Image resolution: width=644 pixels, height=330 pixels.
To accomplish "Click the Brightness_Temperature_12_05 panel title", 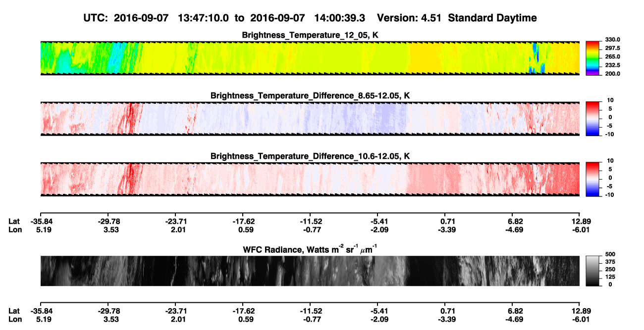I will point(310,35).
